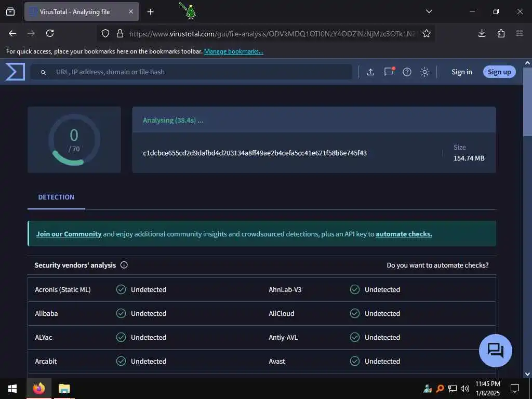Open the Firefox View icon
The height and width of the screenshot is (399, 532).
pos(10,11)
